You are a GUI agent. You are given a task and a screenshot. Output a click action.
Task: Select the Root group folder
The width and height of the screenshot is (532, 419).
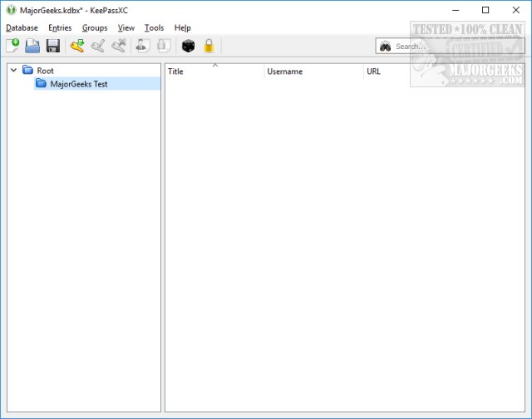tap(45, 71)
